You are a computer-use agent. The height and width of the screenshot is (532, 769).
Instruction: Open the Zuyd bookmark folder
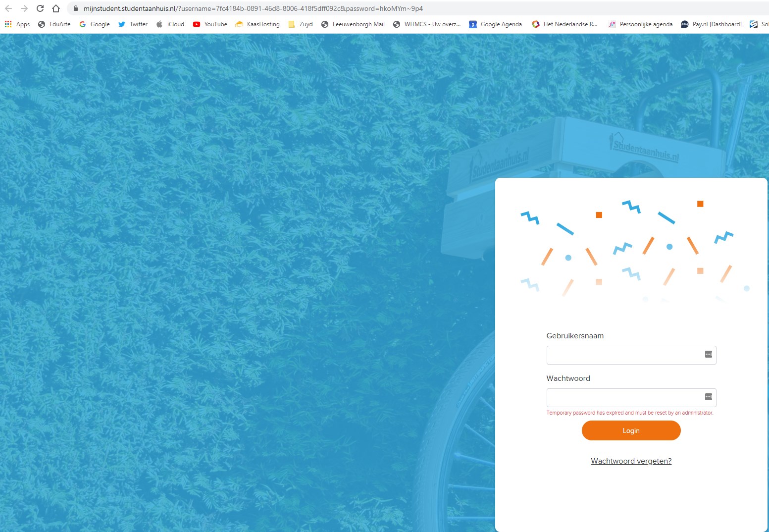tap(301, 24)
